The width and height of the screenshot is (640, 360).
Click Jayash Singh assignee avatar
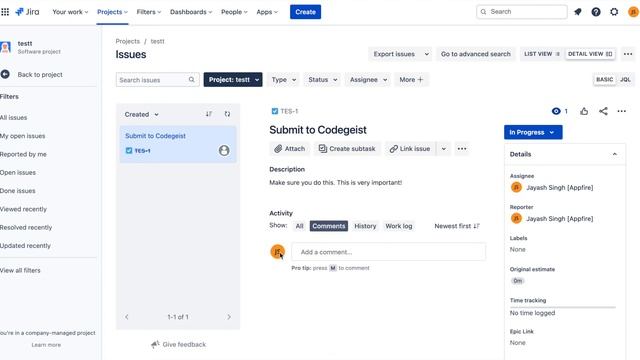[x=516, y=187]
